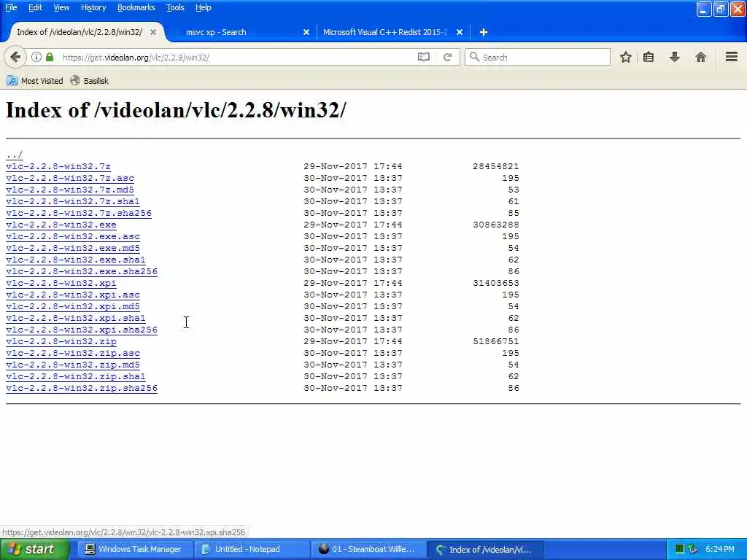Image resolution: width=747 pixels, height=560 pixels.
Task: Open vlc-2.2.8-win32.exe.sha1 link
Action: coord(76,260)
